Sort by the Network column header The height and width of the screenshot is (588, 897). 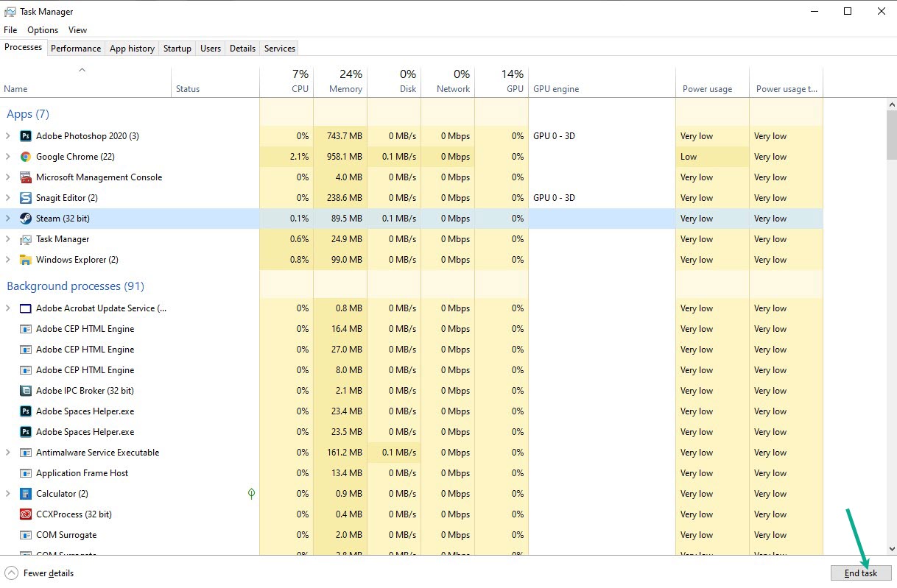[x=448, y=82]
